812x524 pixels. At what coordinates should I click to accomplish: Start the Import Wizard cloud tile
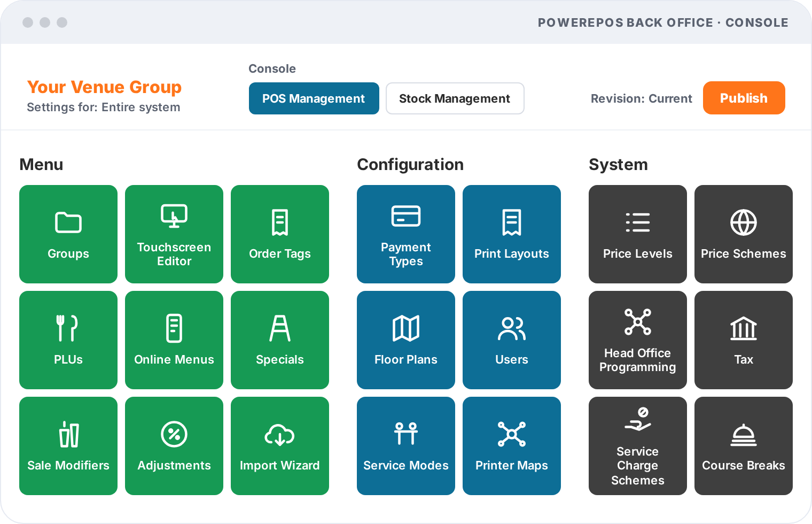click(x=280, y=446)
